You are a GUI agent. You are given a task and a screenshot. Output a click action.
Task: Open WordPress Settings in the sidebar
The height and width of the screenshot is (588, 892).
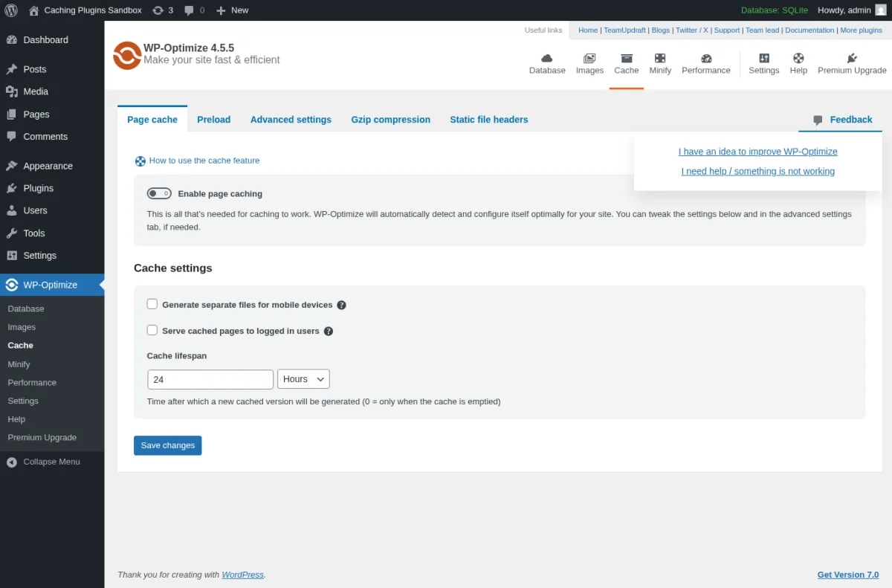(x=52, y=255)
